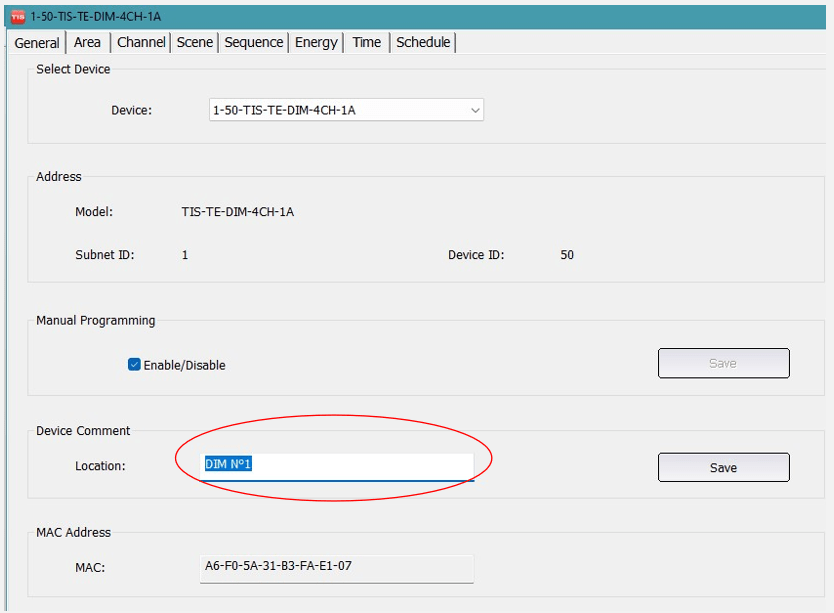Open the Energy tab
The height and width of the screenshot is (613, 834).
tap(316, 43)
